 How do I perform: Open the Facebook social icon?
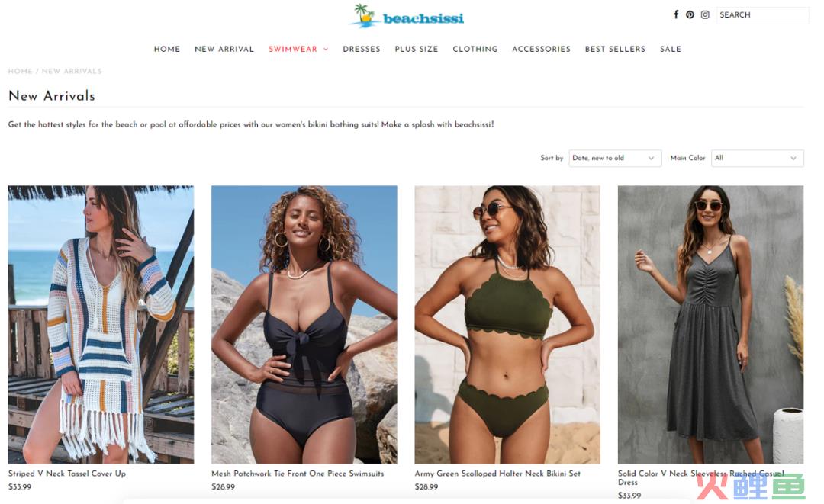676,14
